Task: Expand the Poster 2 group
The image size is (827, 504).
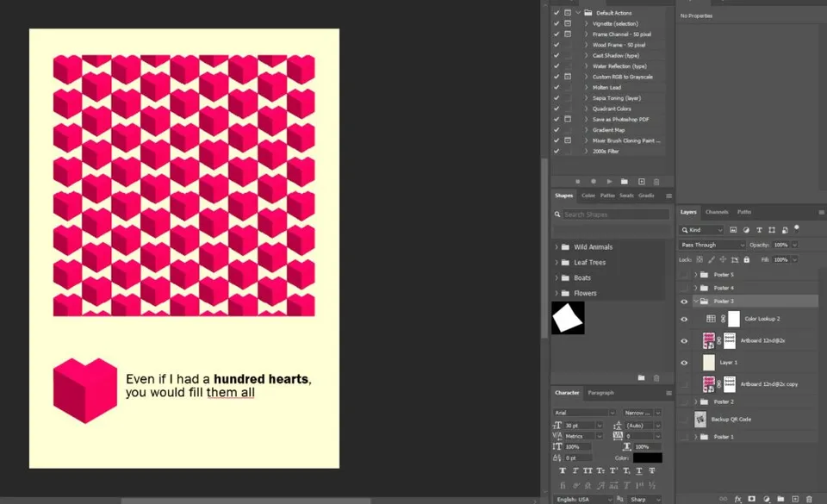Action: 696,401
